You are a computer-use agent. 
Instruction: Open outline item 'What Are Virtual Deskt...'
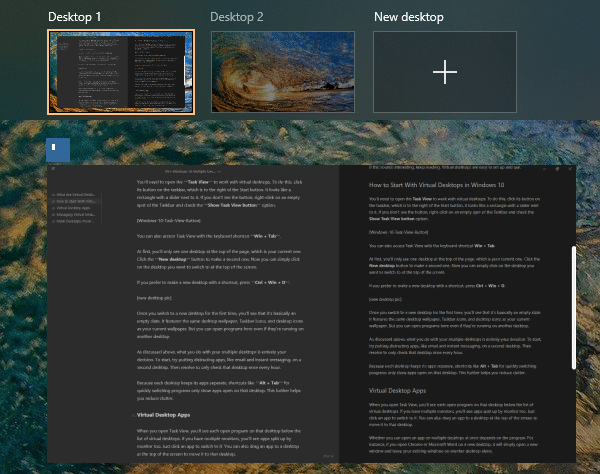75,194
